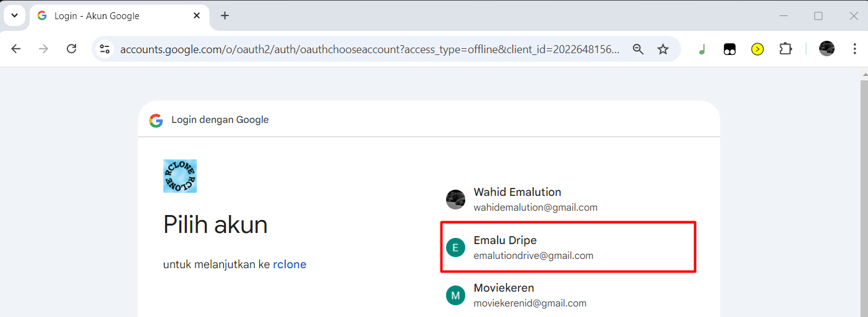This screenshot has height=317, width=868.
Task: Choose the Wahid Emalution account
Action: pos(568,199)
